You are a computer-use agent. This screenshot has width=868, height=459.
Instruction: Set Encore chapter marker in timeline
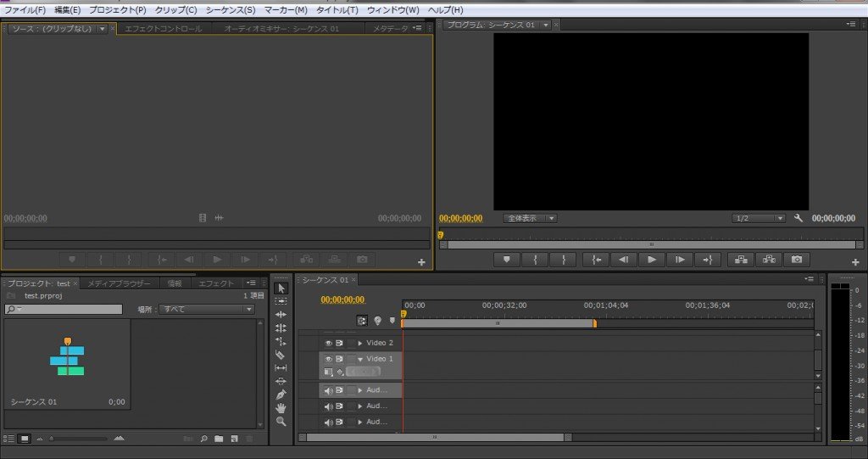(x=377, y=321)
